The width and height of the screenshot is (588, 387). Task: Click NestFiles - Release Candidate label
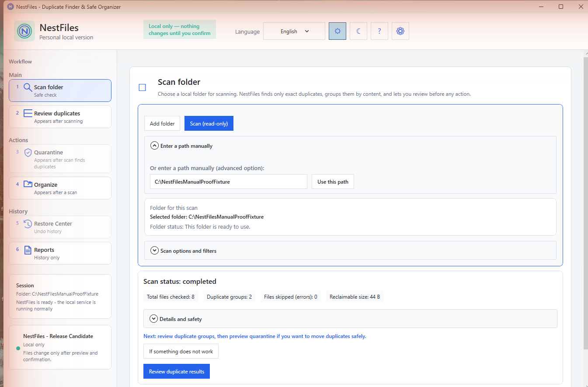coord(58,336)
